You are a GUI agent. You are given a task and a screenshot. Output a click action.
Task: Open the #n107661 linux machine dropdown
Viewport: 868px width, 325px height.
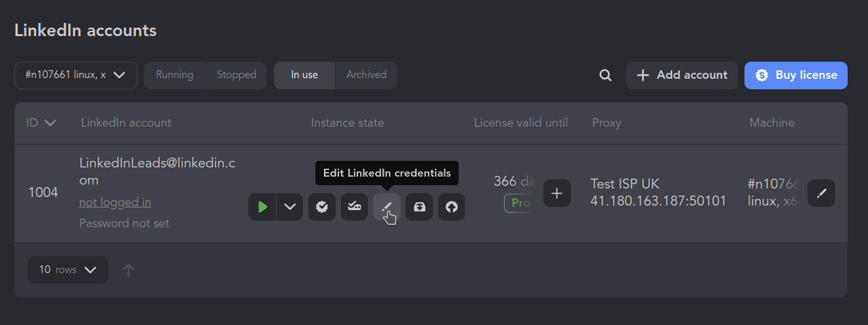[76, 75]
